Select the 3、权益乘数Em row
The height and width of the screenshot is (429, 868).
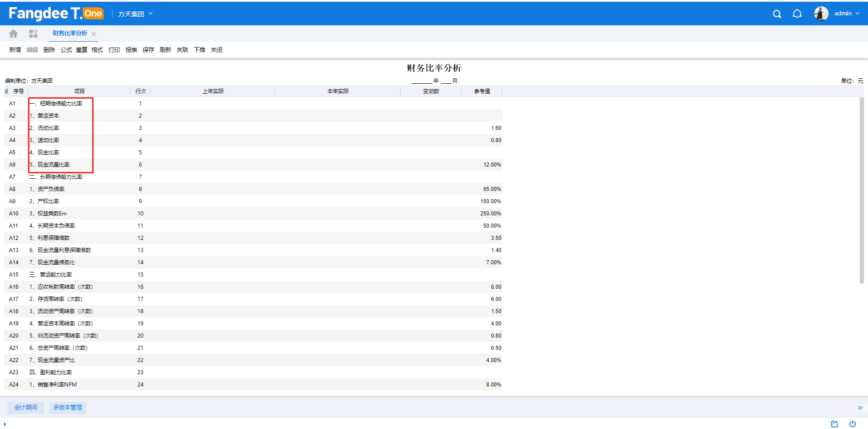click(x=253, y=214)
